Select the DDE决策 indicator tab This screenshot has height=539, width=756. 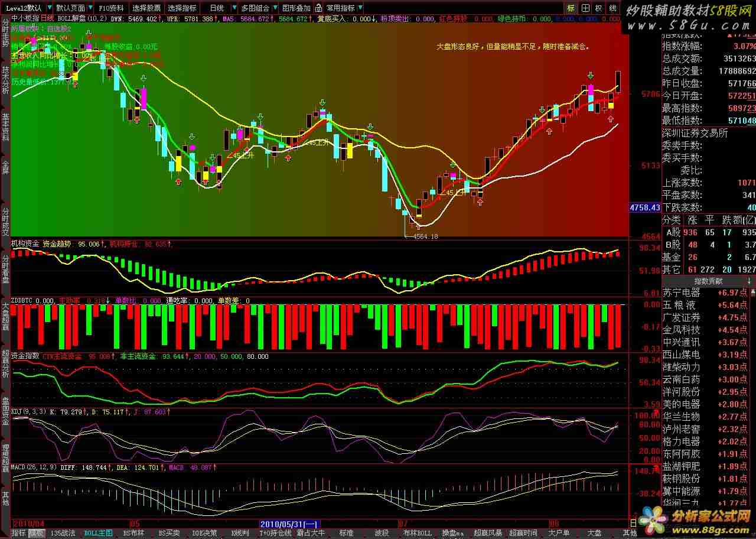coord(204,533)
